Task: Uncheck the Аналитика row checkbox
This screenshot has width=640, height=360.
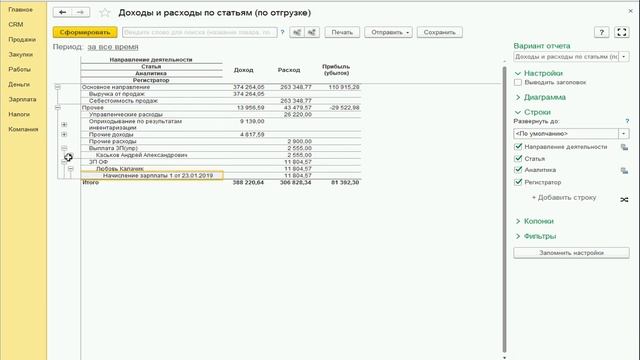Action: point(518,170)
